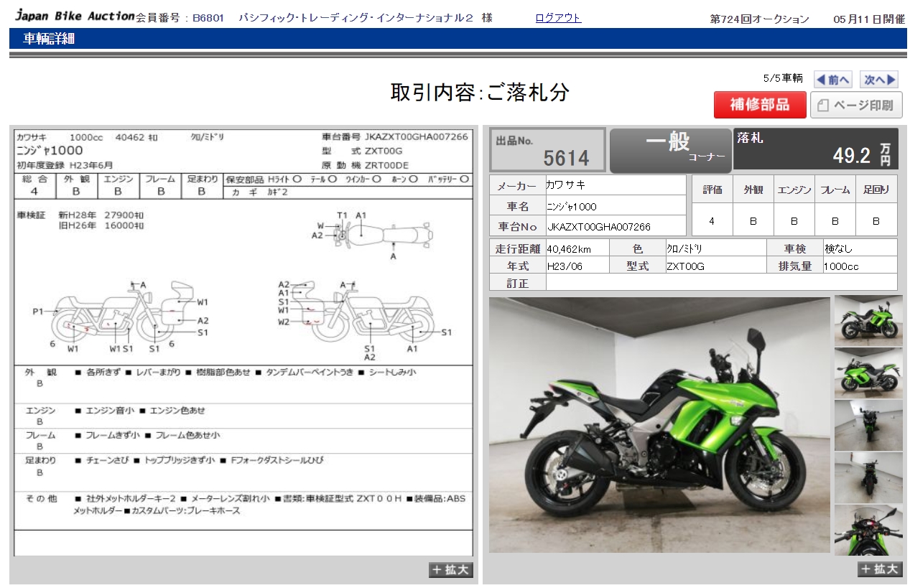Go to next vehicle with 次へ button
The height and width of the screenshot is (588, 910).
tap(879, 80)
